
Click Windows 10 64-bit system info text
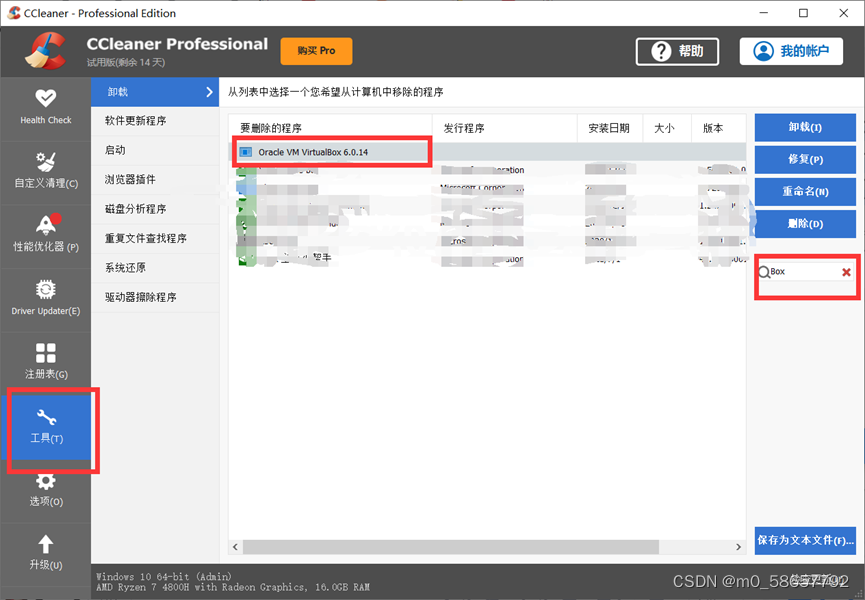pyautogui.click(x=164, y=576)
